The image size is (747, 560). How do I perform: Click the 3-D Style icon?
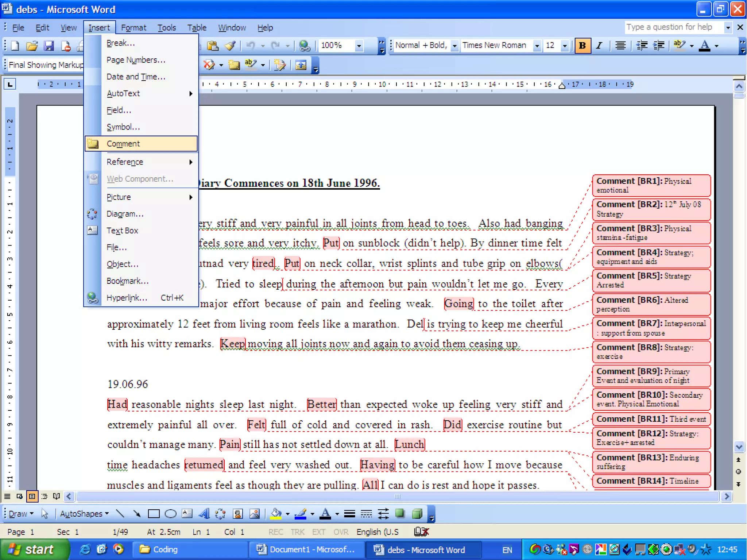pos(417,514)
